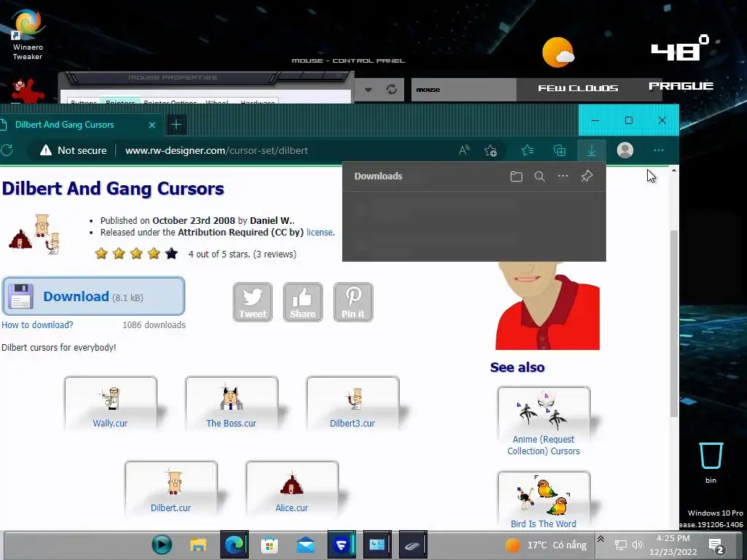Image resolution: width=747 pixels, height=560 pixels.
Task: Open the browser profile avatar
Action: tap(625, 150)
